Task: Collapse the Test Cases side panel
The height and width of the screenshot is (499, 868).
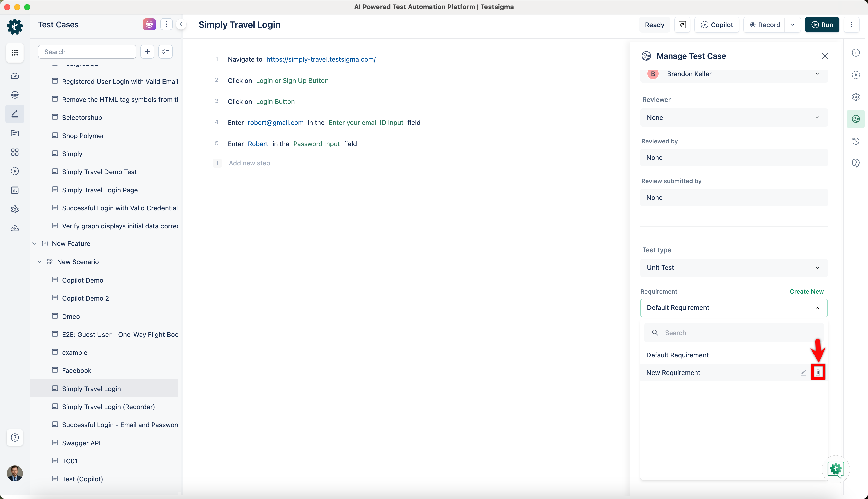Action: pos(181,24)
